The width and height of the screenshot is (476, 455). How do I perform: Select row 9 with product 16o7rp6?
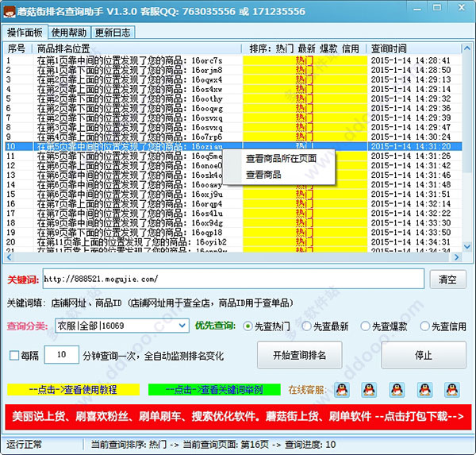233,137
